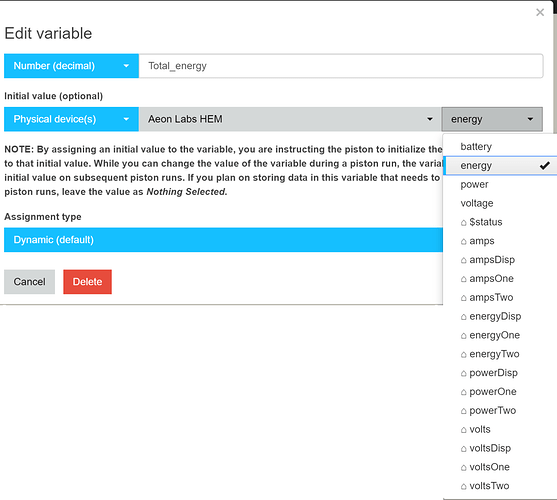Choose the checked energy option
This screenshot has height=500, width=557.
click(500, 165)
